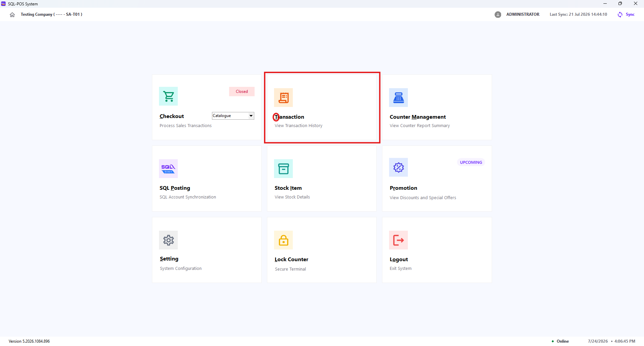Click ADMINISTRATOR user name

[523, 14]
